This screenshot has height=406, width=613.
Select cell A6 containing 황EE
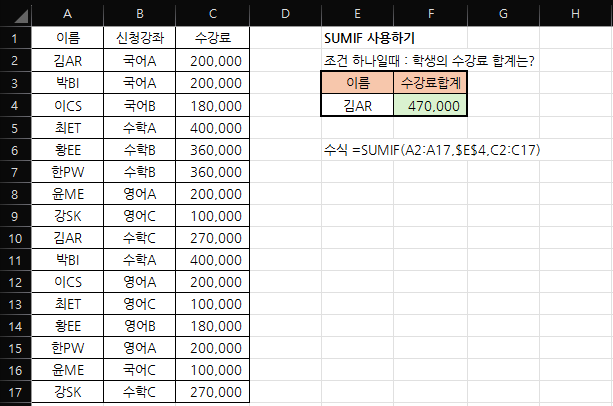point(68,150)
